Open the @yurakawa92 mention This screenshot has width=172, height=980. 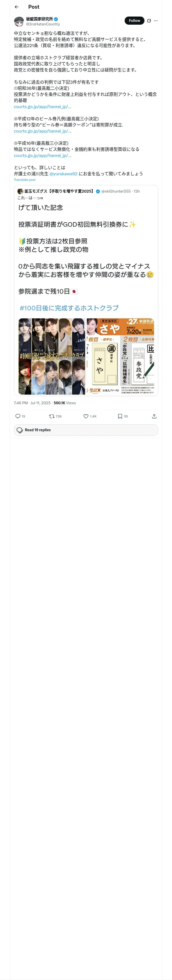[63, 174]
